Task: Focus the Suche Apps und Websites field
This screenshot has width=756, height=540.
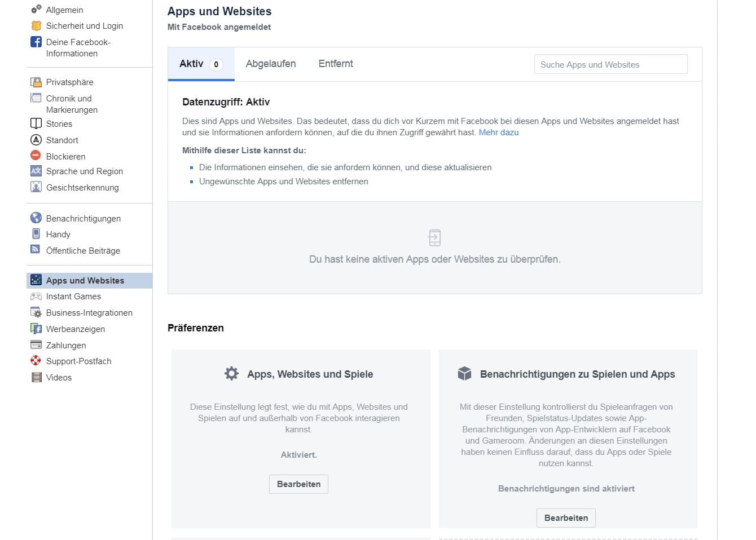Action: point(610,64)
